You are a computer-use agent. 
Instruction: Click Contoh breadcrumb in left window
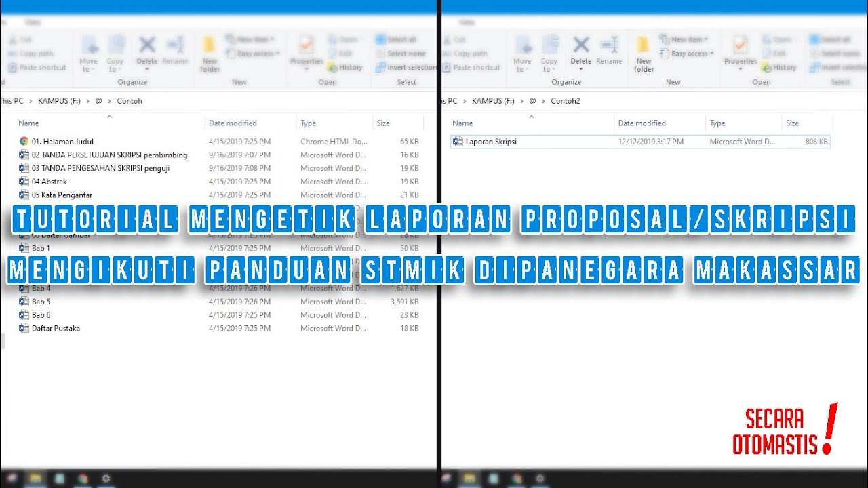pyautogui.click(x=130, y=101)
